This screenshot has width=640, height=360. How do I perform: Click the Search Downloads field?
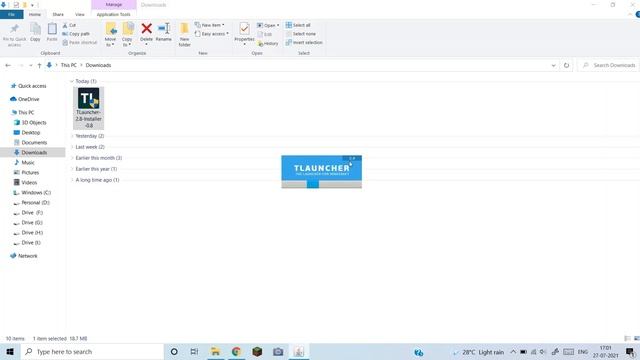coord(609,65)
